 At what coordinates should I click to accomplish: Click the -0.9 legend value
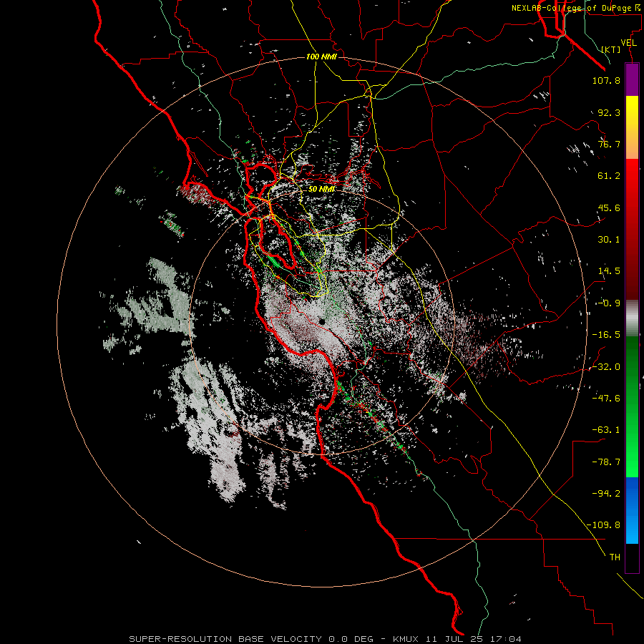[609, 303]
